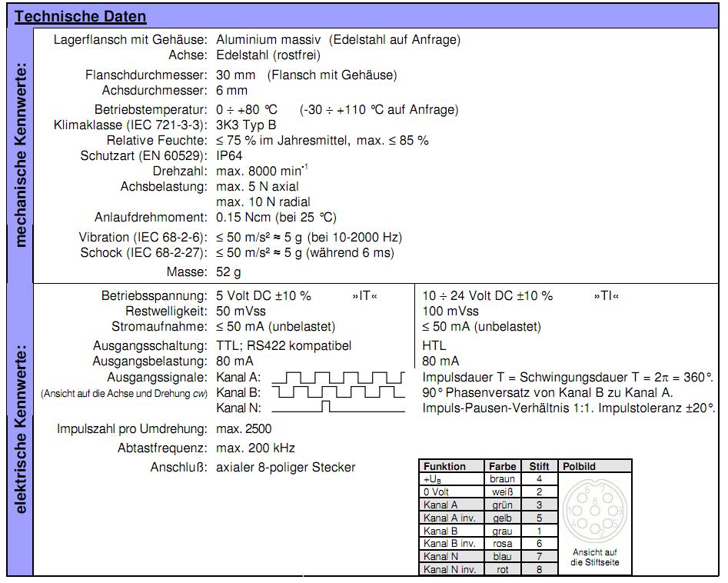The width and height of the screenshot is (728, 583).
Task: Click the Kanal B waveform graphic
Action: point(338,392)
